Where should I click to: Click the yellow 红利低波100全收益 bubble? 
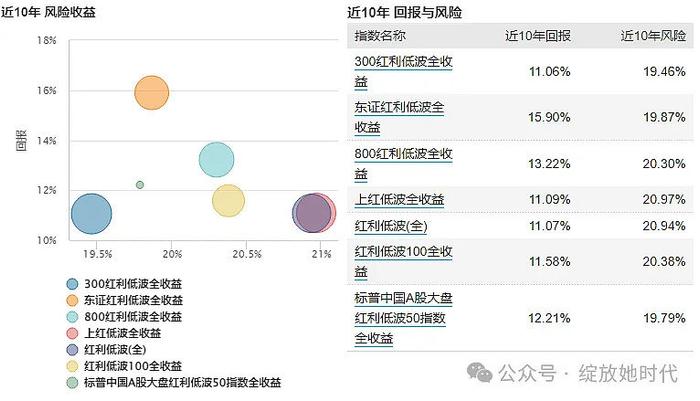pos(228,200)
